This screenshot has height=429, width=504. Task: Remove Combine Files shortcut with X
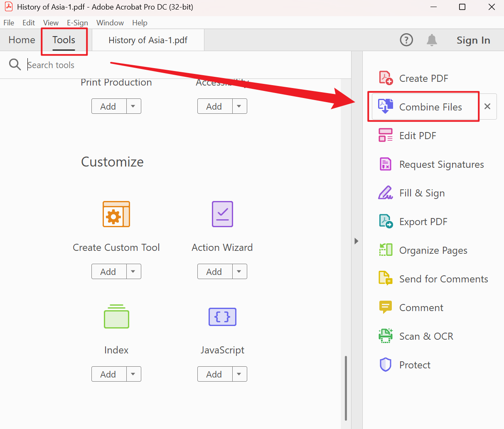(x=487, y=107)
